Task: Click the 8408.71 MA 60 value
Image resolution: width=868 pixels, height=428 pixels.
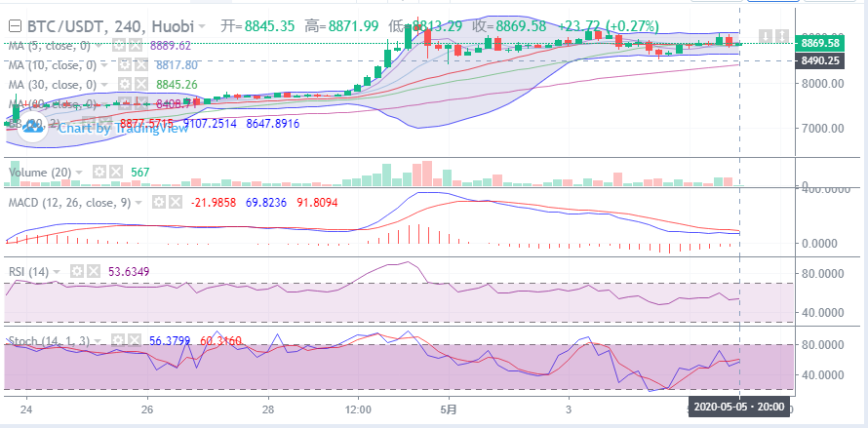Action: point(176,103)
